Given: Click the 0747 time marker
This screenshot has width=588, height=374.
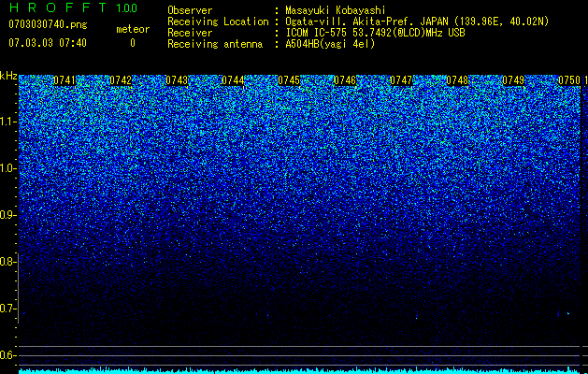Looking at the screenshot, I should tap(401, 80).
